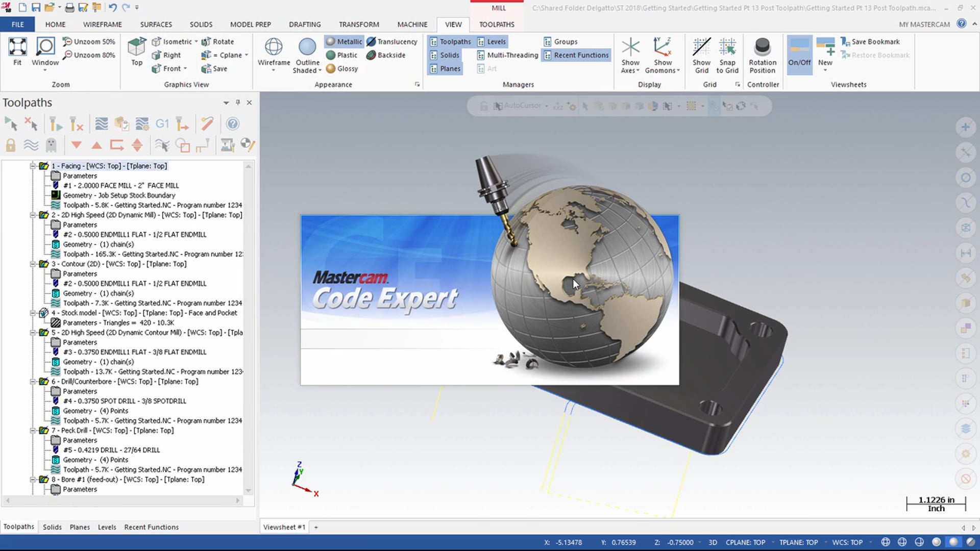Open Cplane dropdown arrow
This screenshot has width=980, height=551.
coord(247,55)
